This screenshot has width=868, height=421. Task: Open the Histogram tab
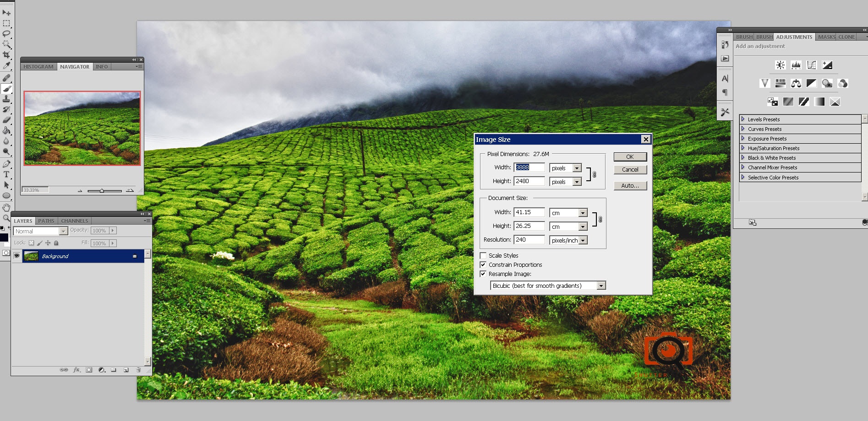click(x=38, y=67)
